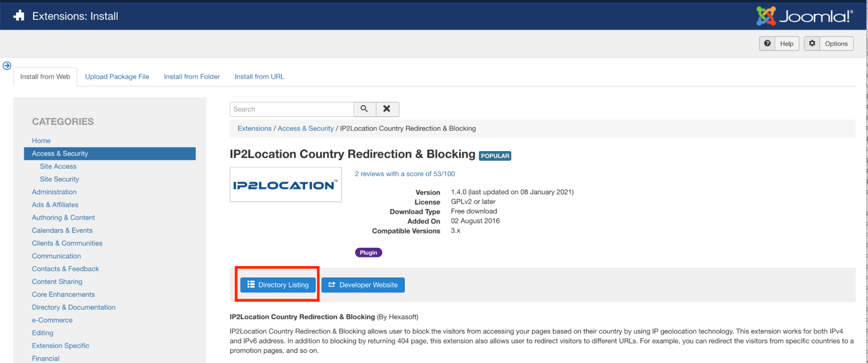The image size is (868, 363).
Task: Open Extension Specific category
Action: (60, 346)
